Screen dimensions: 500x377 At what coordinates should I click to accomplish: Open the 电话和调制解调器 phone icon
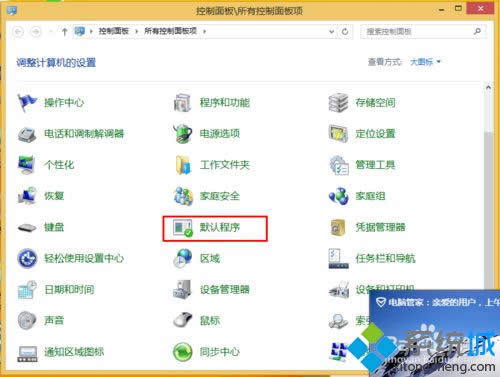click(27, 134)
